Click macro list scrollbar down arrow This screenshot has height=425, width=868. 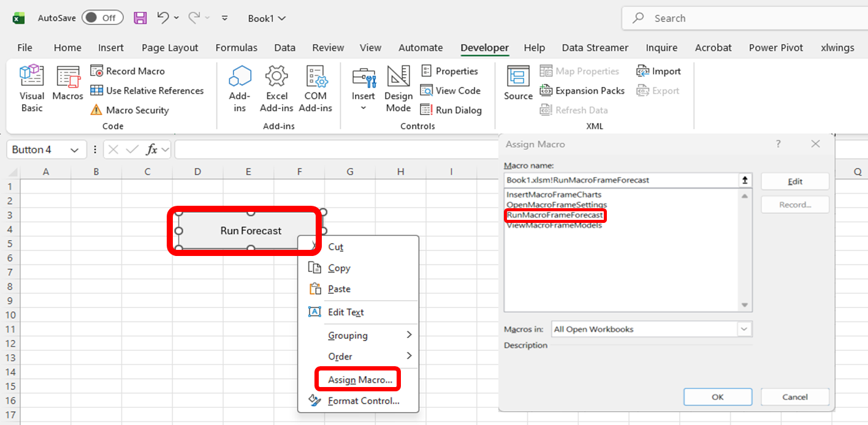click(745, 305)
